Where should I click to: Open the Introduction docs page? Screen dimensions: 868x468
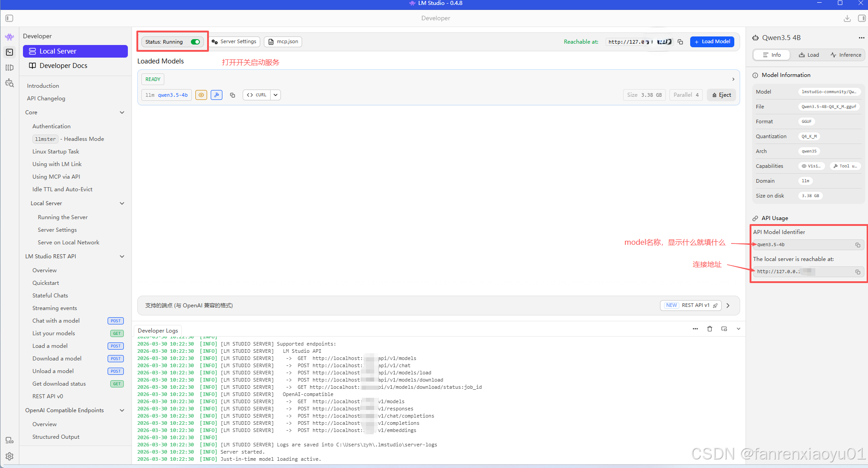(x=43, y=86)
